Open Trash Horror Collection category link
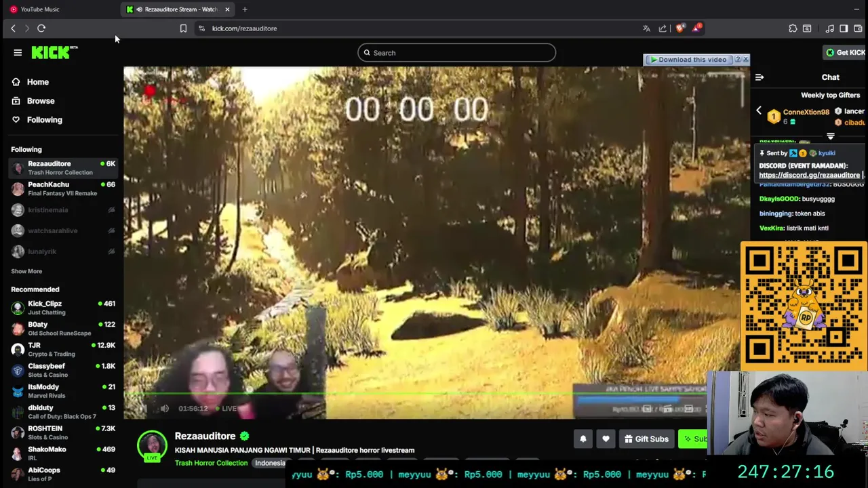The image size is (868, 488). [x=211, y=463]
